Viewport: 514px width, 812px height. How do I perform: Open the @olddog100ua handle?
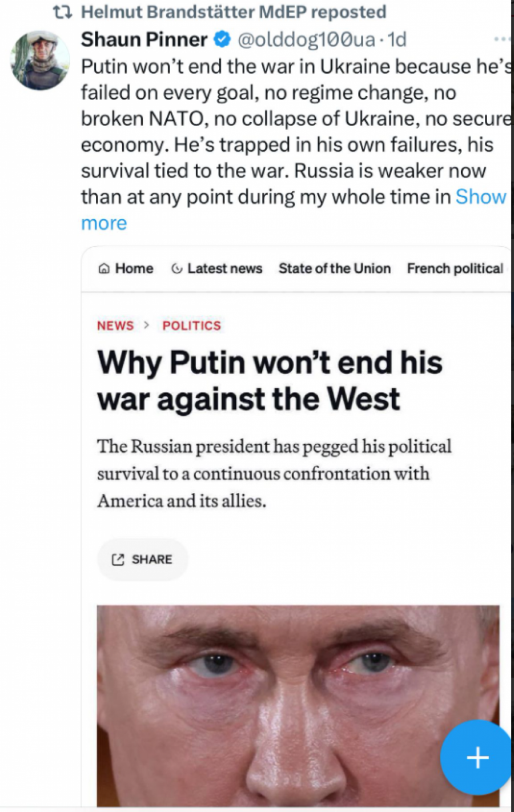coord(306,39)
